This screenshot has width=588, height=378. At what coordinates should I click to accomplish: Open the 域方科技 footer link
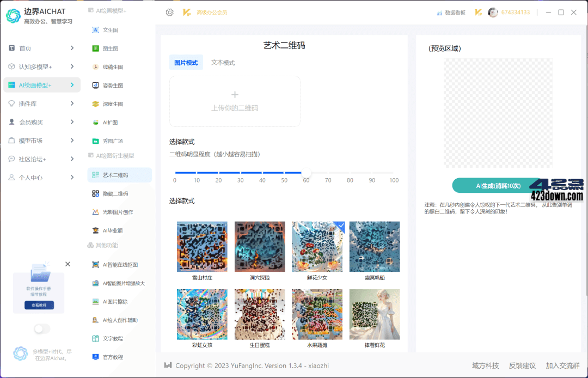click(x=485, y=365)
